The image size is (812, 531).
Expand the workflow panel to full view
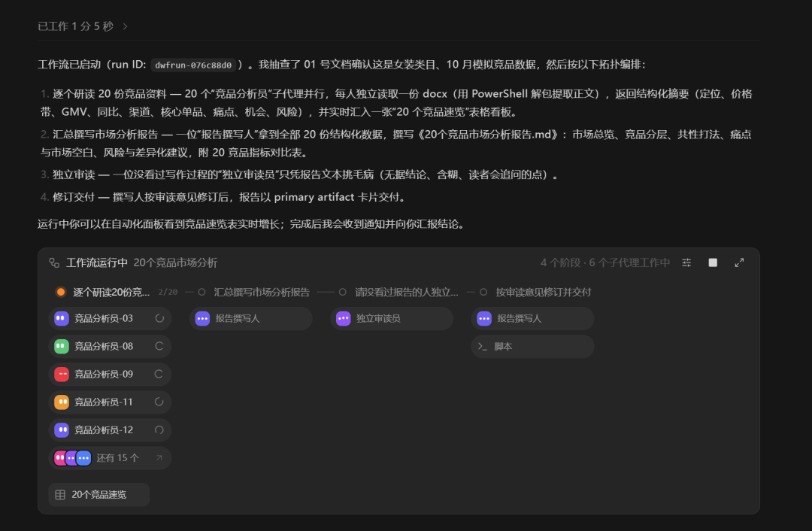click(x=740, y=262)
